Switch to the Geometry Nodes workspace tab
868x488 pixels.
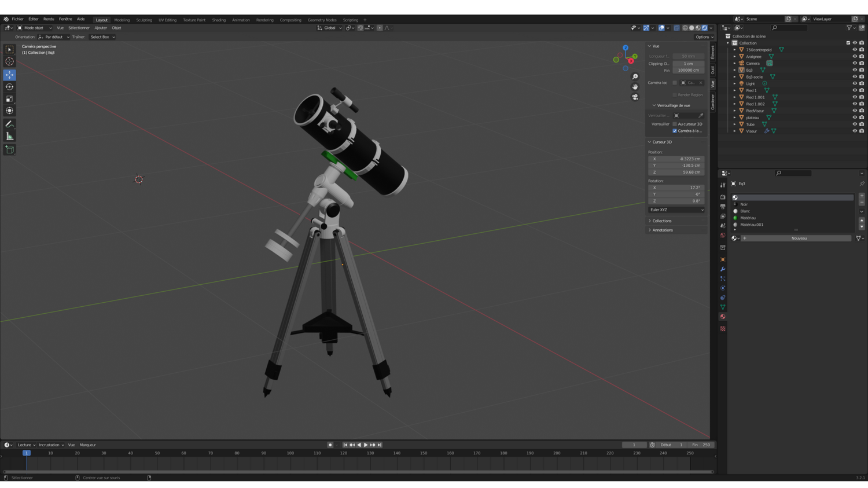click(322, 20)
